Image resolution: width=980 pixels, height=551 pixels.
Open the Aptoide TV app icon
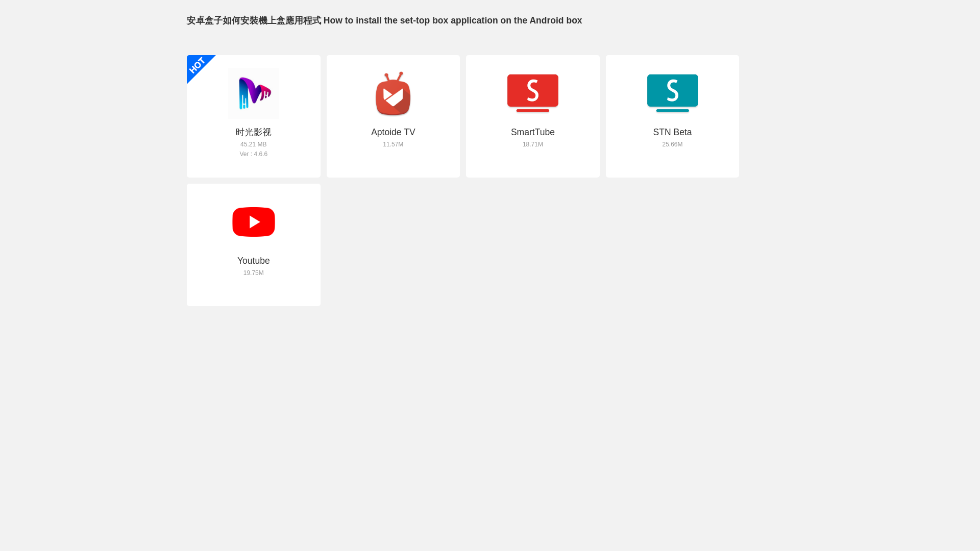393,93
